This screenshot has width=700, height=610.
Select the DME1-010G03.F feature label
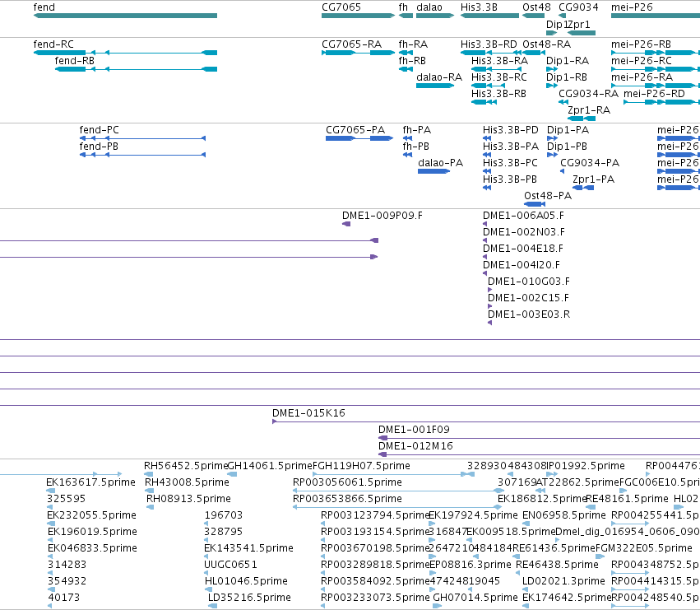529,282
